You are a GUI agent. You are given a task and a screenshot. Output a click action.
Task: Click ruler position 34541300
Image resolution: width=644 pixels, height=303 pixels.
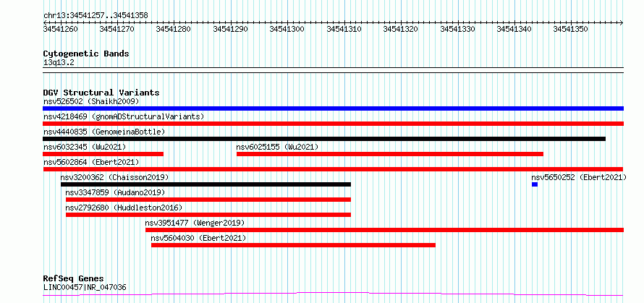[288, 29]
